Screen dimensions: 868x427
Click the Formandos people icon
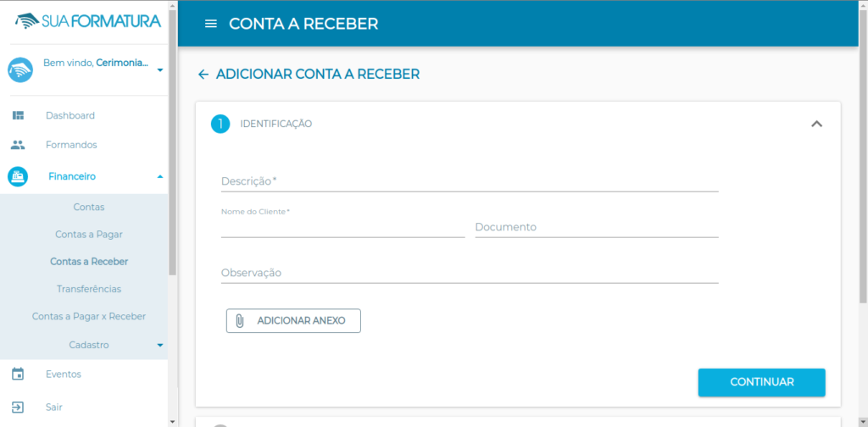[19, 145]
